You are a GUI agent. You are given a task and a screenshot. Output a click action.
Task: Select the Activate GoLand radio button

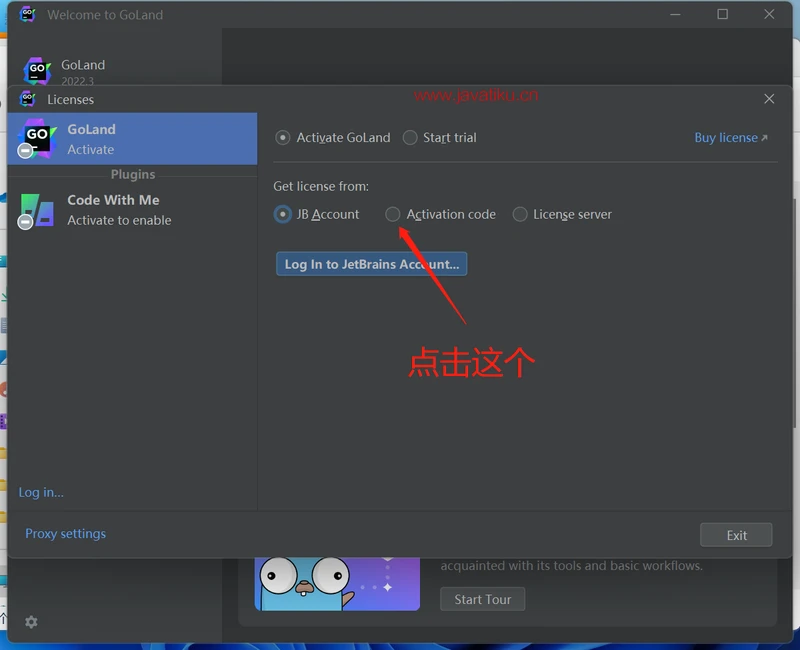coord(283,138)
